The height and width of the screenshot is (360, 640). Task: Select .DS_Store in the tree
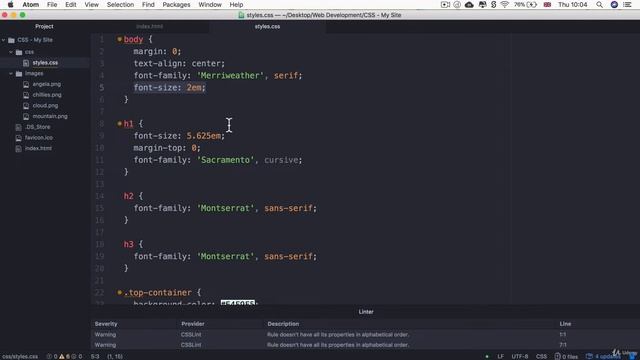coord(38,127)
